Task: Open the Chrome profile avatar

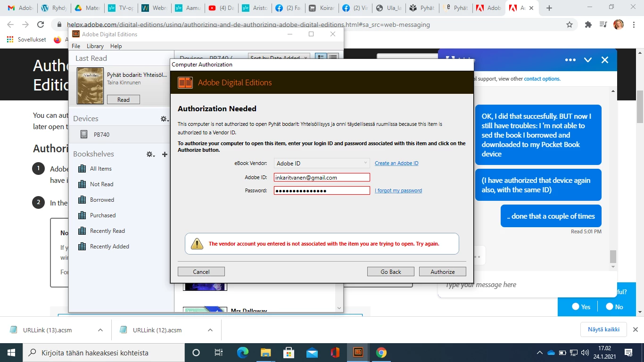Action: pos(618,25)
